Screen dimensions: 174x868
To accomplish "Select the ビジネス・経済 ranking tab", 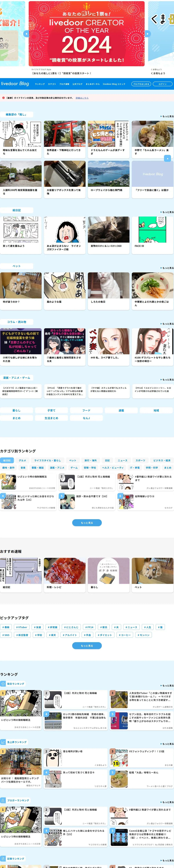I will pos(162,460).
